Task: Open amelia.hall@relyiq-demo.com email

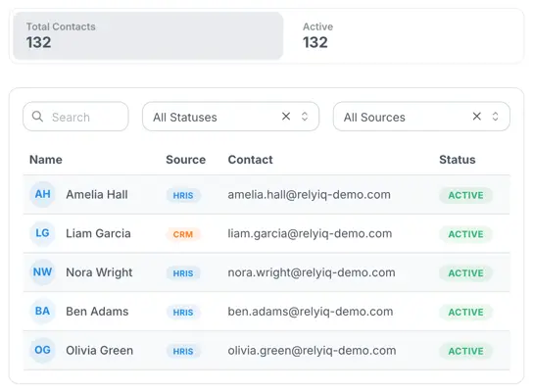Action: pyautogui.click(x=309, y=195)
